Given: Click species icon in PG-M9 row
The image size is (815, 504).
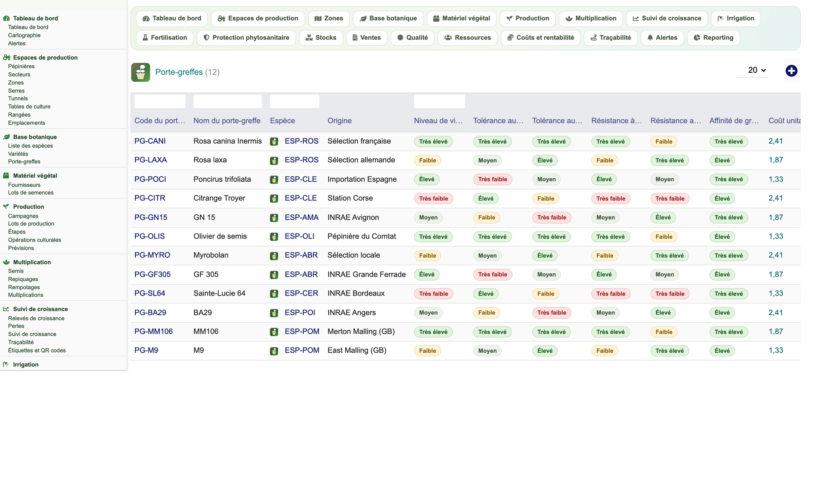Looking at the screenshot, I should [274, 351].
